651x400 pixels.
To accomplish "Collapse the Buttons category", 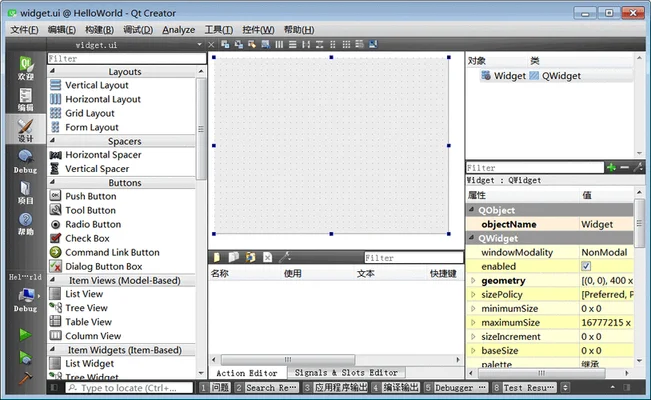I will (x=52, y=182).
